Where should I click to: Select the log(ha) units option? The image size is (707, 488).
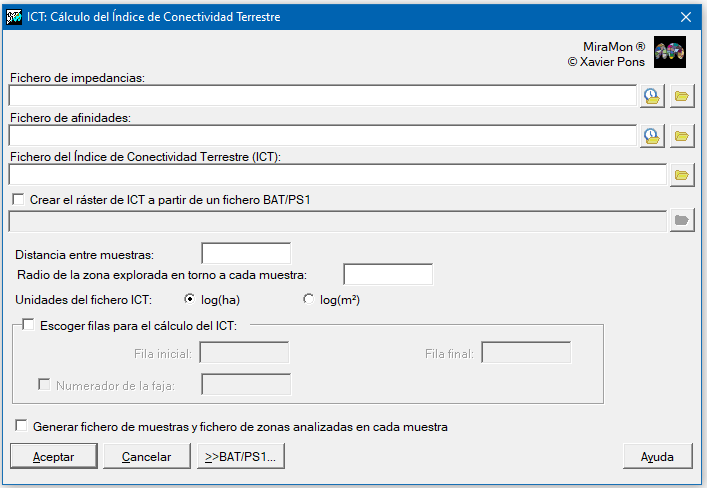pyautogui.click(x=189, y=299)
